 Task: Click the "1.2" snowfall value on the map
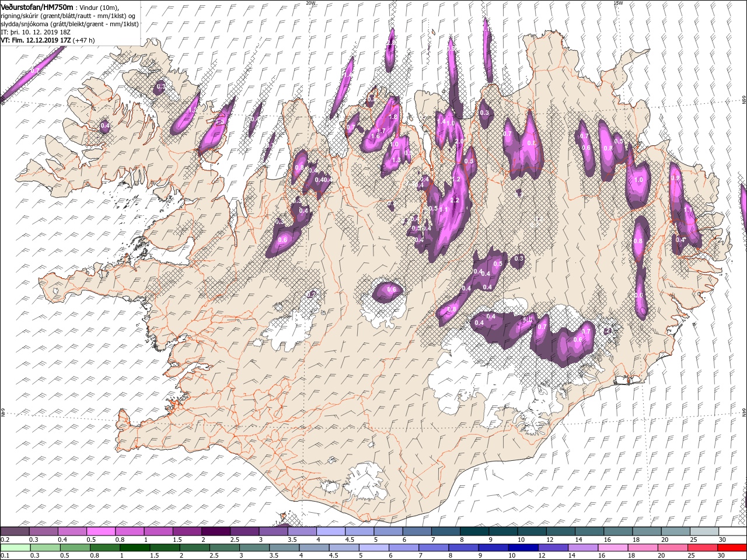456,179
